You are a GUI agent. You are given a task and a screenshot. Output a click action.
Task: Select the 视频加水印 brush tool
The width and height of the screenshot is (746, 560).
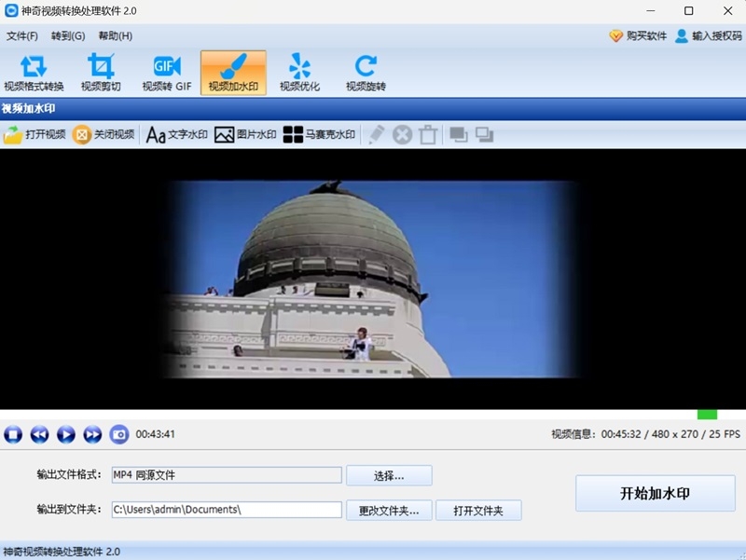tap(233, 73)
